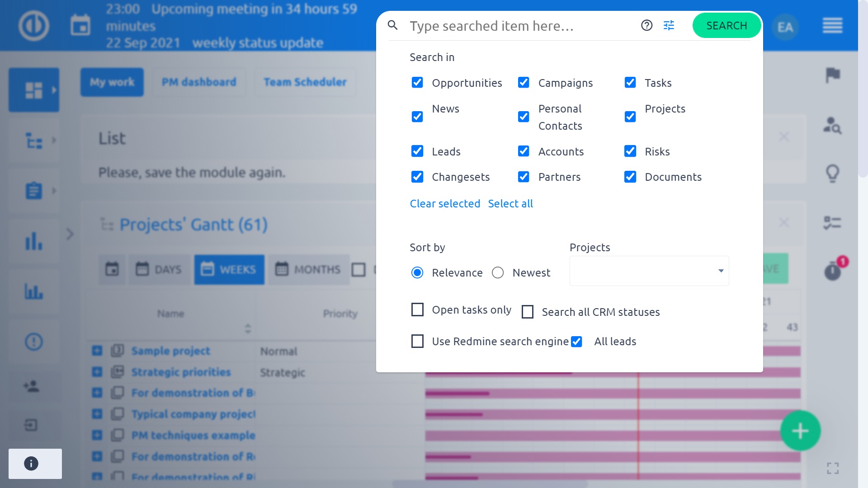Expand the Sample project row

(97, 351)
